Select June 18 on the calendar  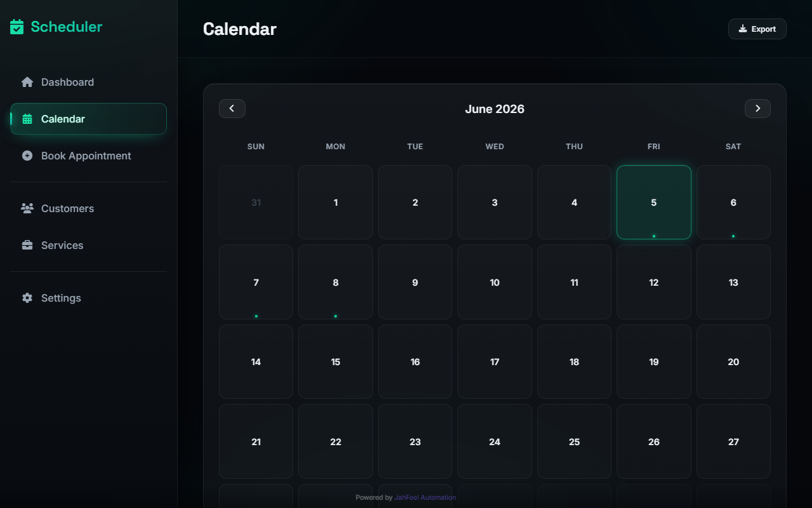[x=574, y=362]
